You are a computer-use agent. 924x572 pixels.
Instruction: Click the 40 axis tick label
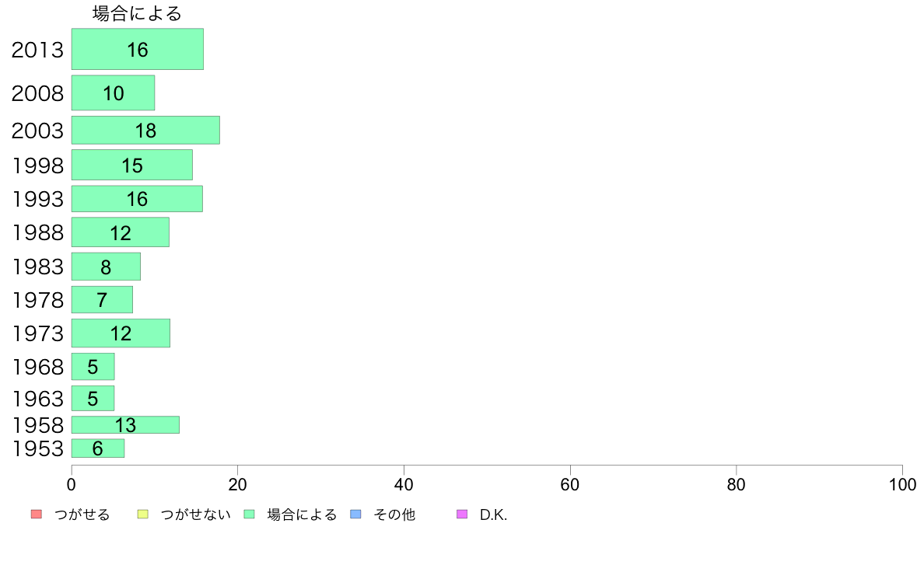click(404, 485)
